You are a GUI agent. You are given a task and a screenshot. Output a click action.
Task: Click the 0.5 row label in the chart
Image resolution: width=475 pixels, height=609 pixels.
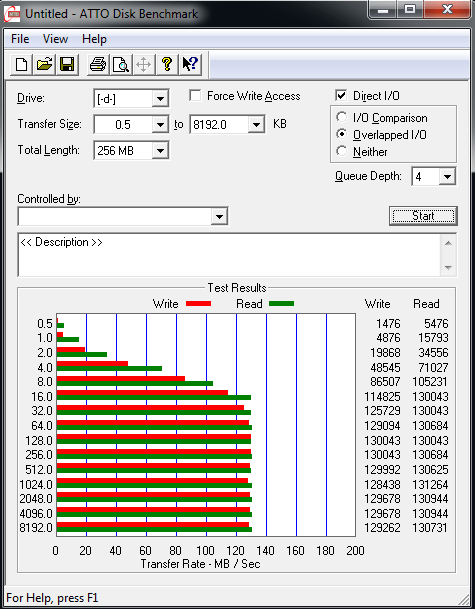(45, 324)
